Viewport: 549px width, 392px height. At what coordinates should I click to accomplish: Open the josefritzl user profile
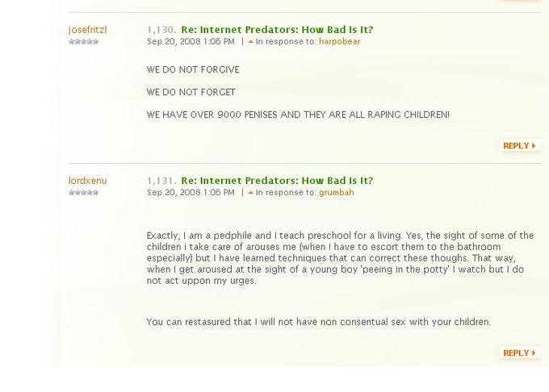tap(87, 30)
